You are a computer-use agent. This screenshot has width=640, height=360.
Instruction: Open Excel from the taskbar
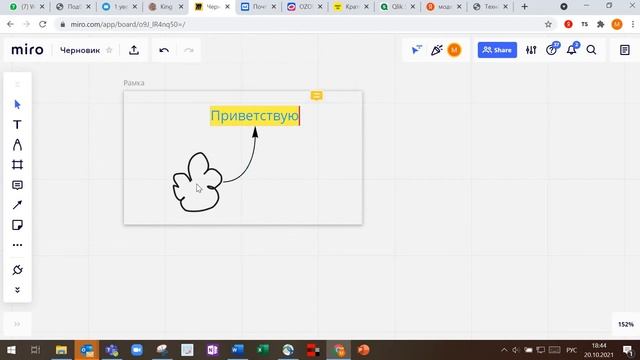point(263,350)
